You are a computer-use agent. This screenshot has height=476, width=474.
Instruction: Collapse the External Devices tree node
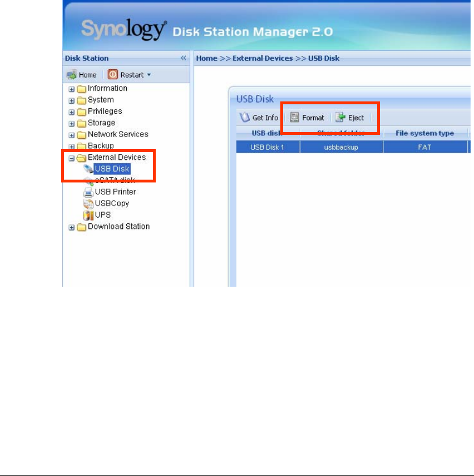coord(71,159)
